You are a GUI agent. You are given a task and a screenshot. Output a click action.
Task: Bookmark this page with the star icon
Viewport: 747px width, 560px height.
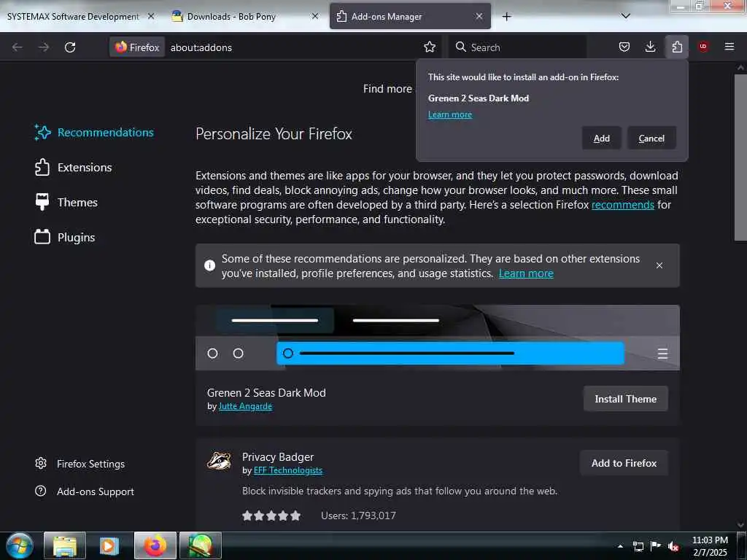[430, 47]
